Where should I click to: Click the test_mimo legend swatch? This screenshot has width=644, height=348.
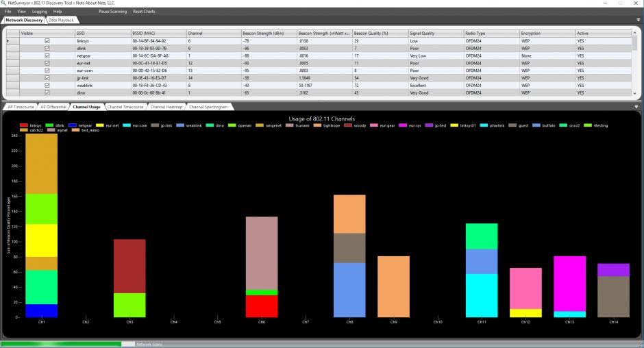pyautogui.click(x=75, y=130)
